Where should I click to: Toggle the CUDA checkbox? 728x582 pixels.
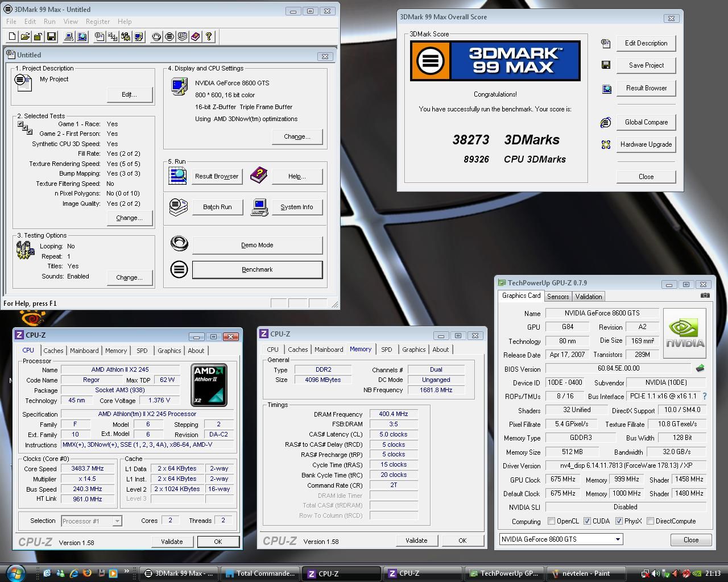click(587, 521)
